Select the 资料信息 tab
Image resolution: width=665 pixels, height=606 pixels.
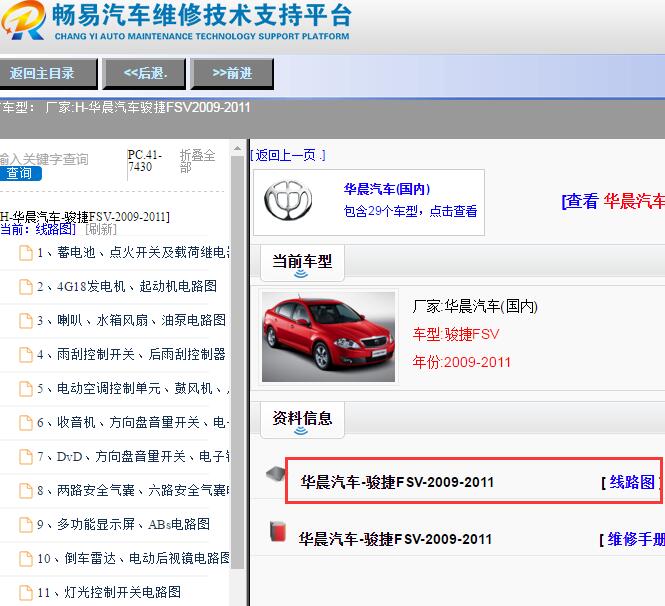pyautogui.click(x=302, y=419)
